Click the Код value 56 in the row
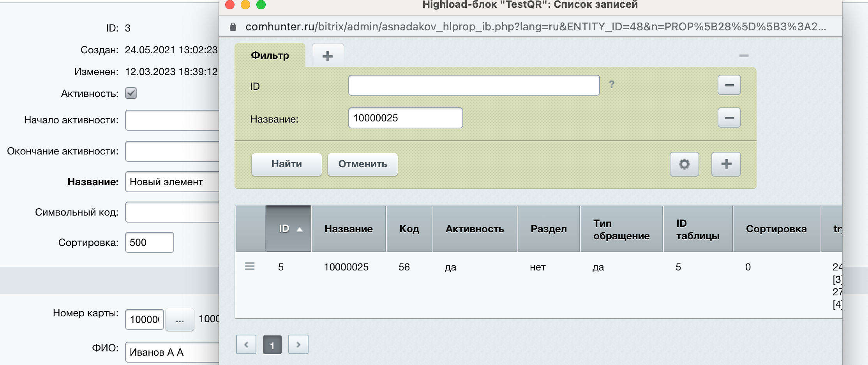The height and width of the screenshot is (365, 868). [404, 267]
